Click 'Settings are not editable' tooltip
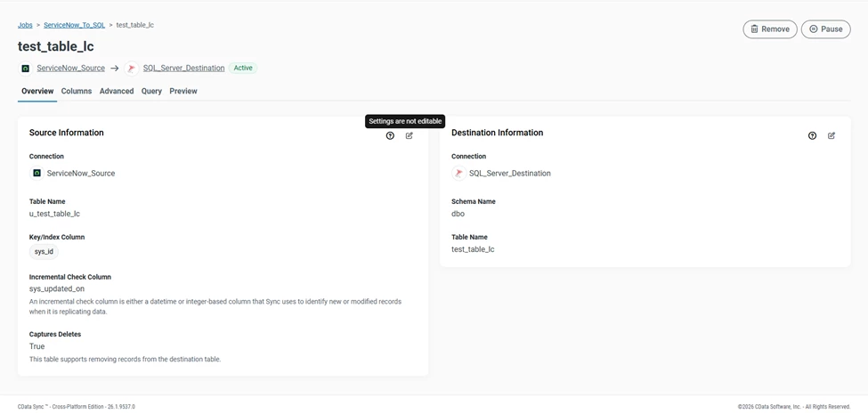This screenshot has width=868, height=414. coord(405,121)
